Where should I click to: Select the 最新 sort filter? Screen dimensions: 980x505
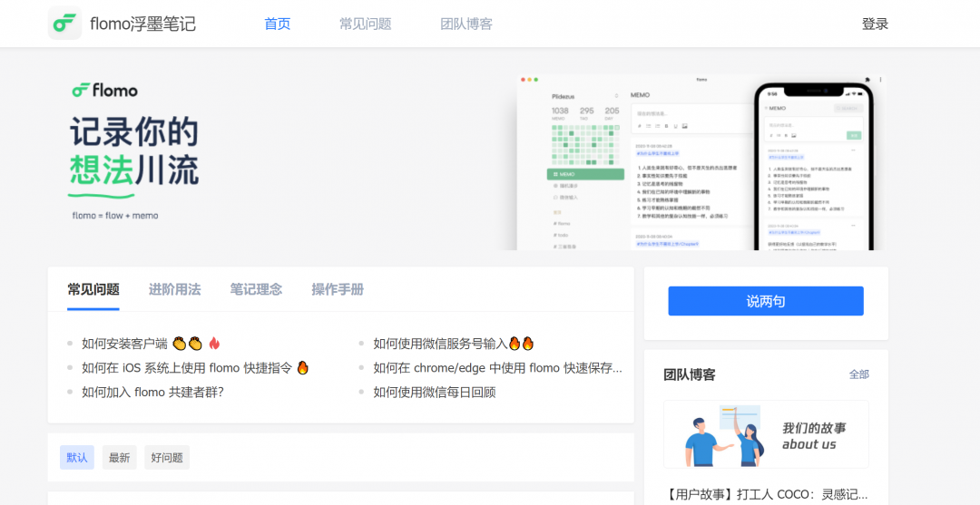tap(120, 458)
